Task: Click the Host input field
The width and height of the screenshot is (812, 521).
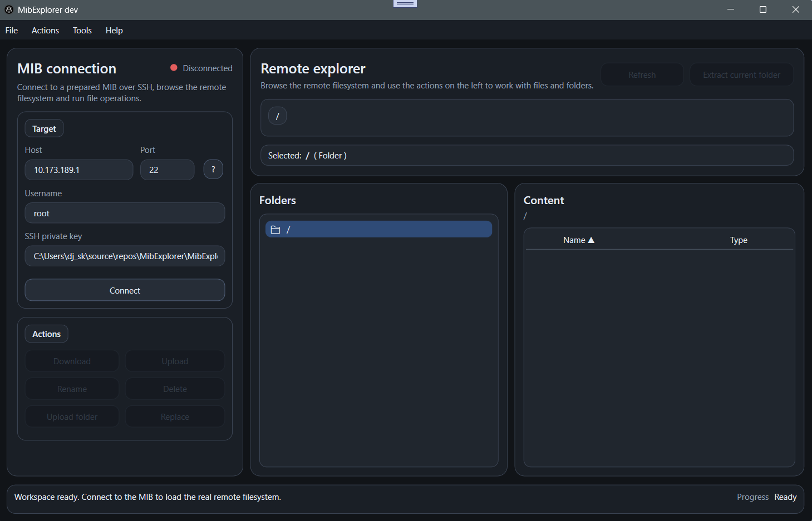Action: click(x=78, y=170)
